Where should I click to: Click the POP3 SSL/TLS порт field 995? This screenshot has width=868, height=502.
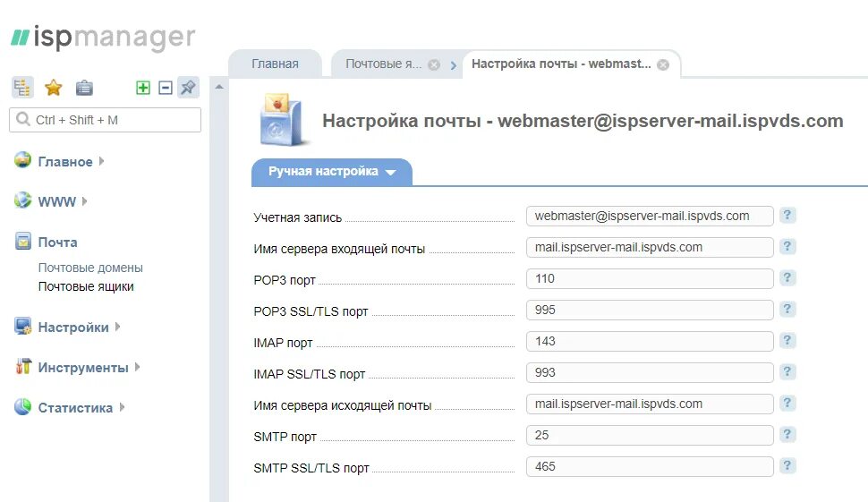pos(650,310)
